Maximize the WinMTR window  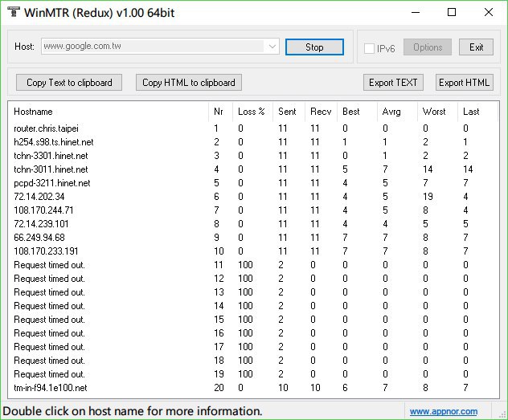[452, 12]
